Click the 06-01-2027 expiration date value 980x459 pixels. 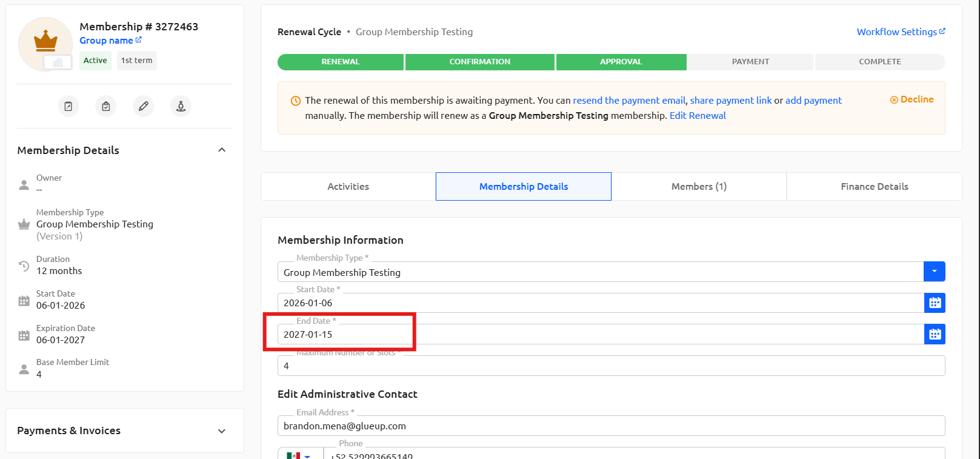click(x=61, y=340)
